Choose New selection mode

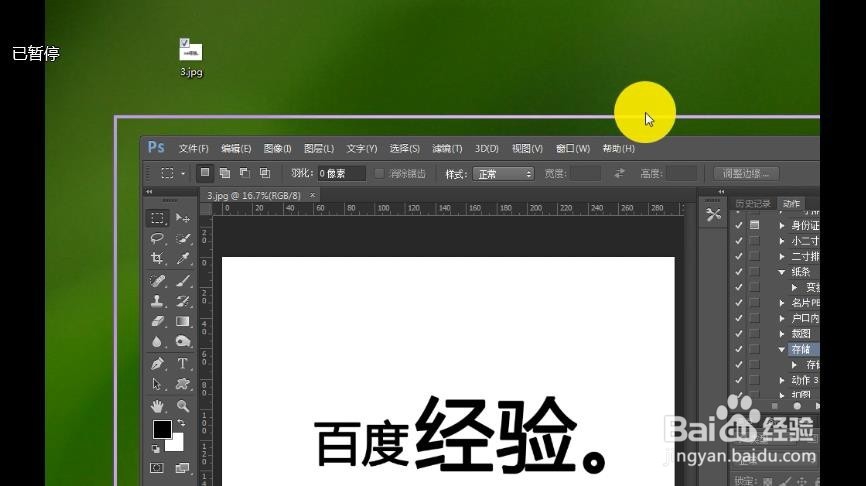[x=205, y=173]
